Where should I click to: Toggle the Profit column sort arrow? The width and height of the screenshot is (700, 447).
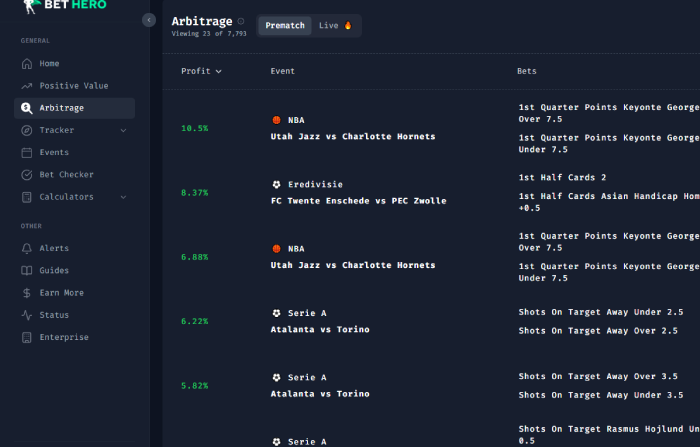point(218,71)
